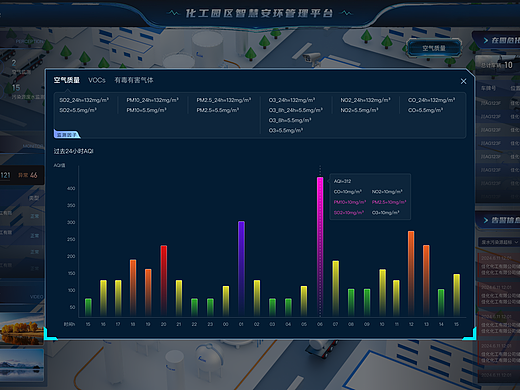The height and width of the screenshot is (390, 520).
Task: Close the air quality popup window
Action: pyautogui.click(x=463, y=81)
